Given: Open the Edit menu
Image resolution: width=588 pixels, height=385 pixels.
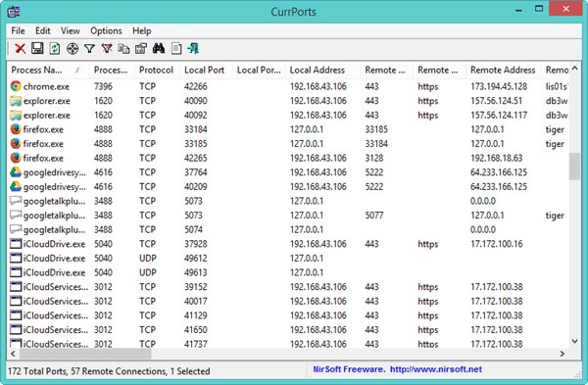Looking at the screenshot, I should [x=43, y=30].
